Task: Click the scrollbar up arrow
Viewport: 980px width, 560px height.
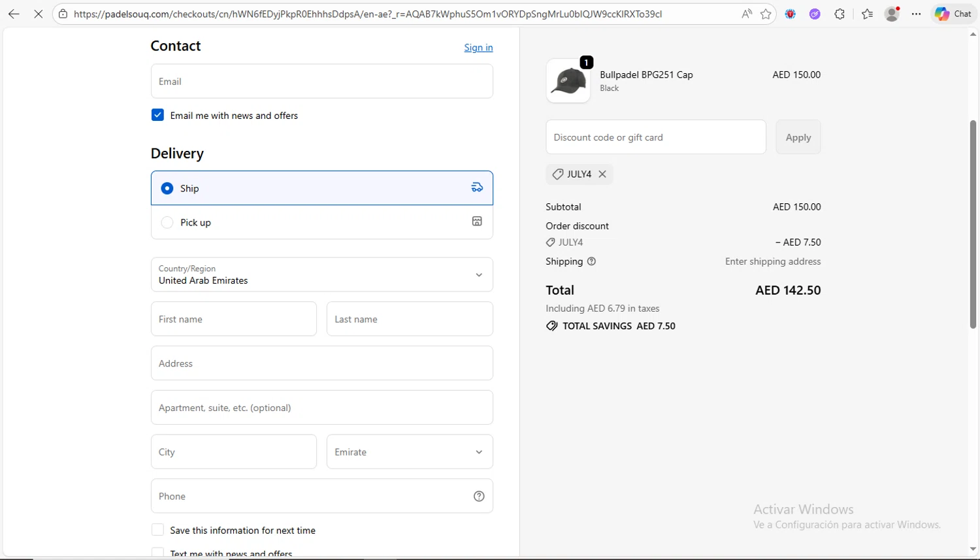Action: pyautogui.click(x=973, y=34)
